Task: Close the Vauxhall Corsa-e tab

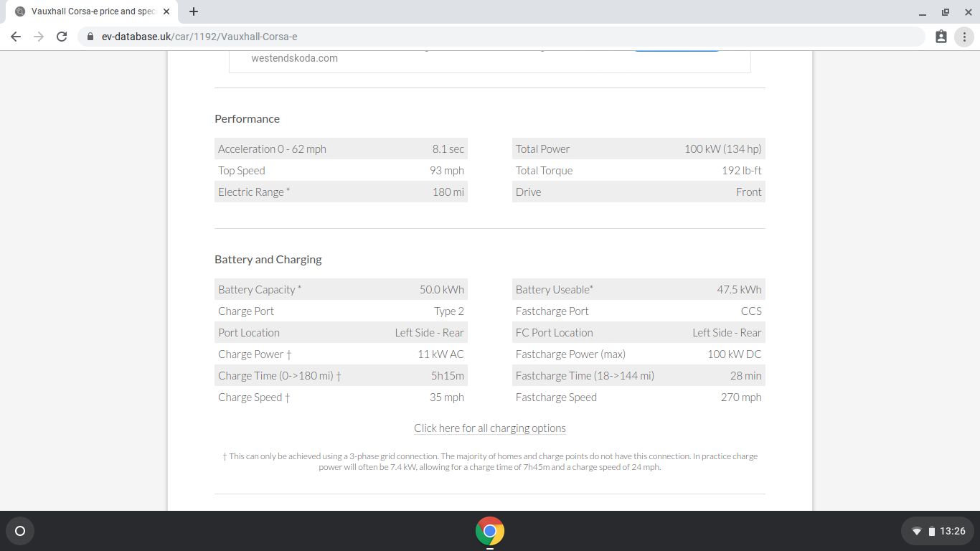Action: pyautogui.click(x=166, y=11)
